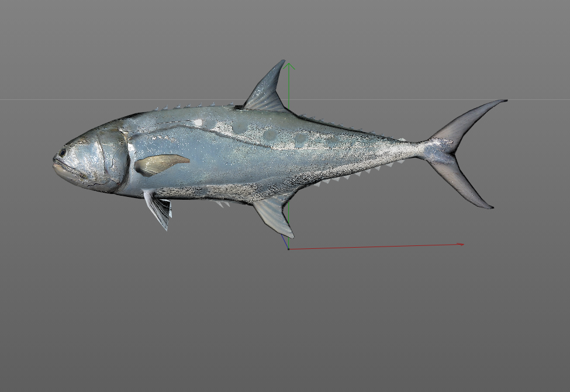The height and width of the screenshot is (392, 570).
Task: Click the gizmo origin point
Action: (x=288, y=250)
